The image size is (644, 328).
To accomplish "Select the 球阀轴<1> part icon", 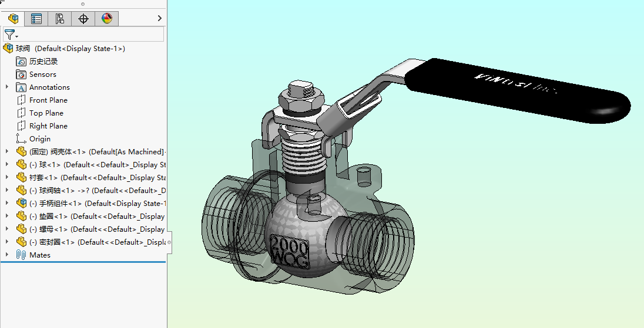I will 21,191.
